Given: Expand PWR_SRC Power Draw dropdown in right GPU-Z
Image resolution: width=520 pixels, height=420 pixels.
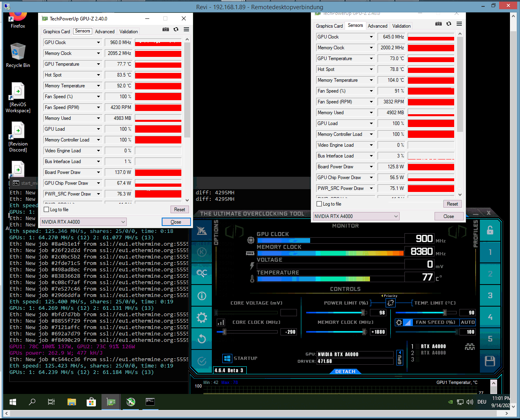Looking at the screenshot, I should (371, 188).
